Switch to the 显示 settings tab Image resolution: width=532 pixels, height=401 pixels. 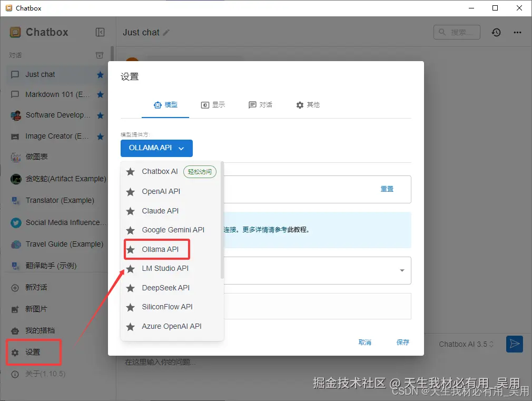point(213,104)
